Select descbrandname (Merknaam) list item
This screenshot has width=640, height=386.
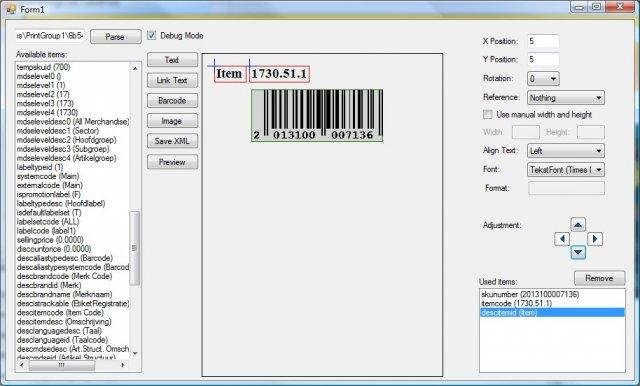[x=73, y=294]
